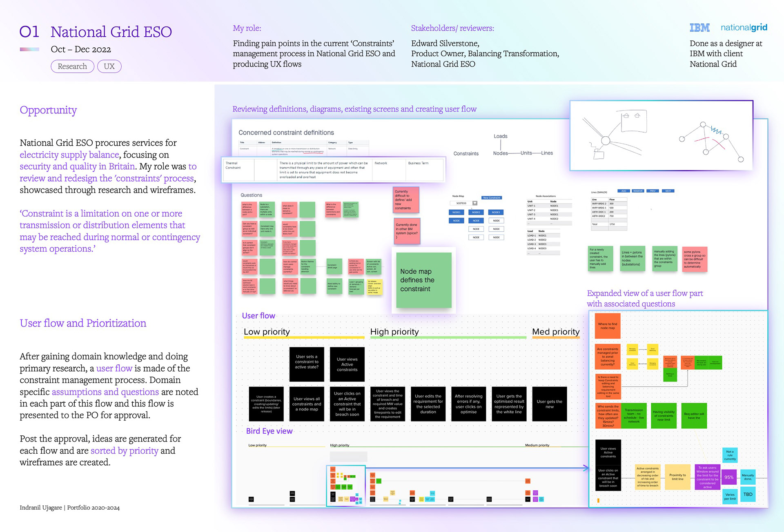Select the 'Transmission team - no schedule' green note

(634, 416)
